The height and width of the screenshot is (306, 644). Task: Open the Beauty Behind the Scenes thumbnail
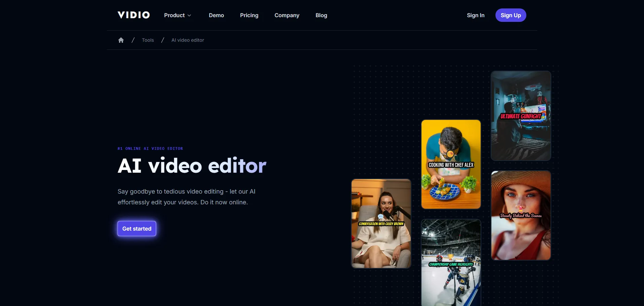coord(521,215)
